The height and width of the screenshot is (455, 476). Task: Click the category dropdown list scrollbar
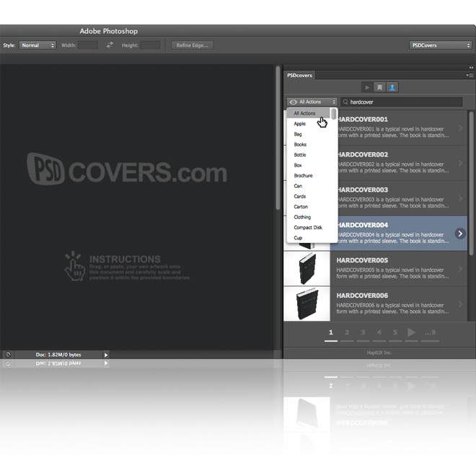[334, 115]
